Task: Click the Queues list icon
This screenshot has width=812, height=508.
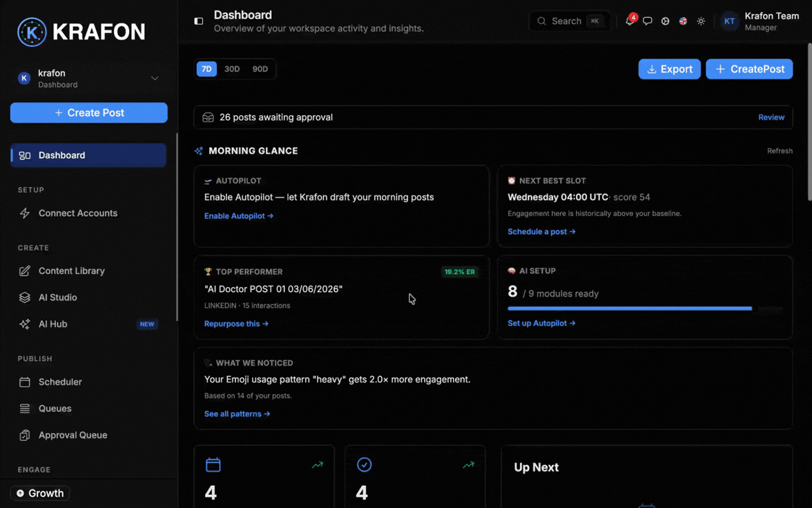Action: click(x=24, y=409)
